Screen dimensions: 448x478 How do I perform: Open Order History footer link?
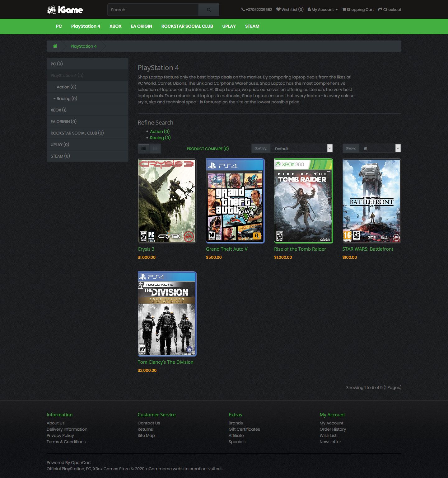coord(333,429)
